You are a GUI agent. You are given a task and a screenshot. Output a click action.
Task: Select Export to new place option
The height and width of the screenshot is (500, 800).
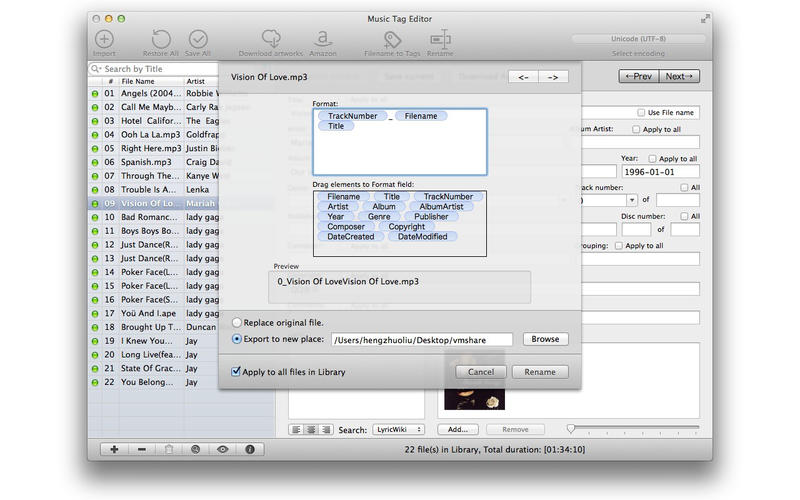[x=237, y=339]
